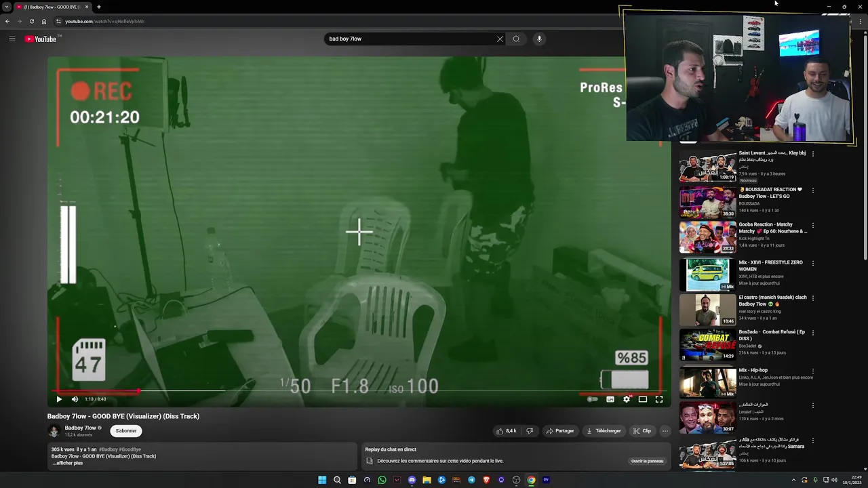The image size is (868, 488).
Task: Click the browser home icon
Action: [x=43, y=21]
